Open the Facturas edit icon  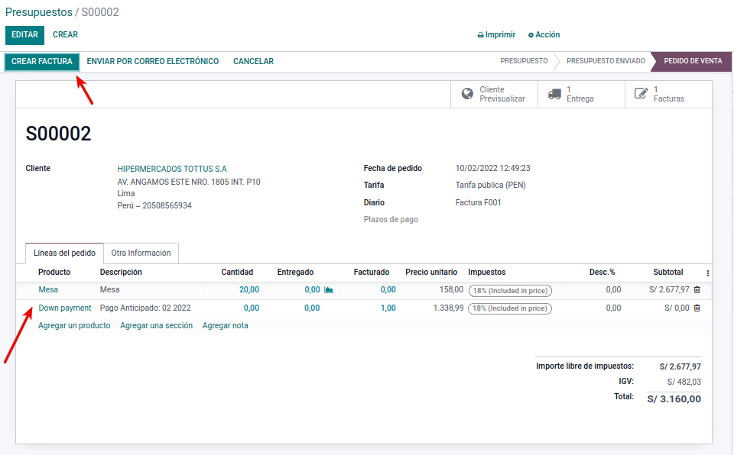coord(641,94)
